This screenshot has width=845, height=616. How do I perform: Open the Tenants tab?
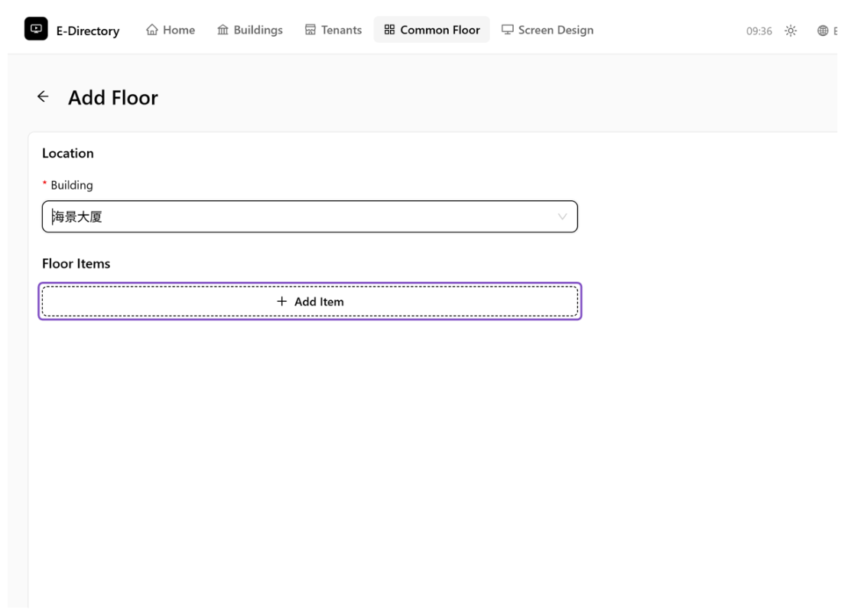[333, 30]
